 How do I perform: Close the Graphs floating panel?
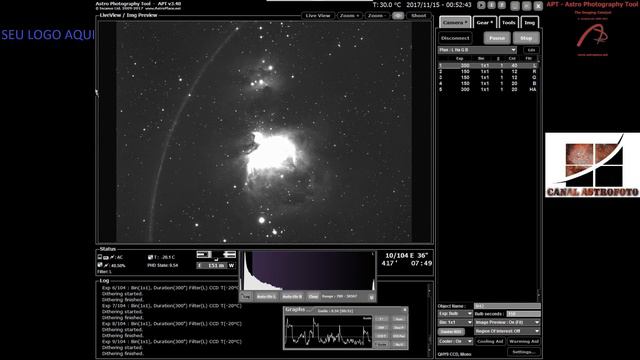click(x=405, y=310)
